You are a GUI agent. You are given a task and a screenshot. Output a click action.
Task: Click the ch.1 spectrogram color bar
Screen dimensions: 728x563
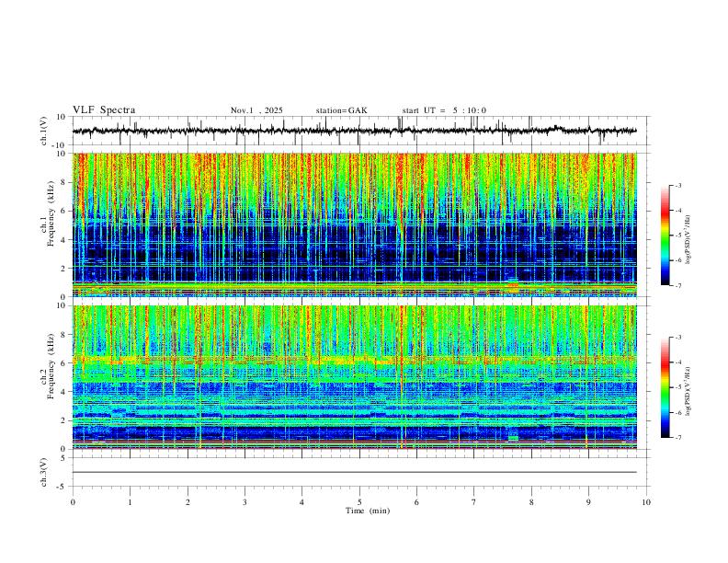click(x=665, y=236)
